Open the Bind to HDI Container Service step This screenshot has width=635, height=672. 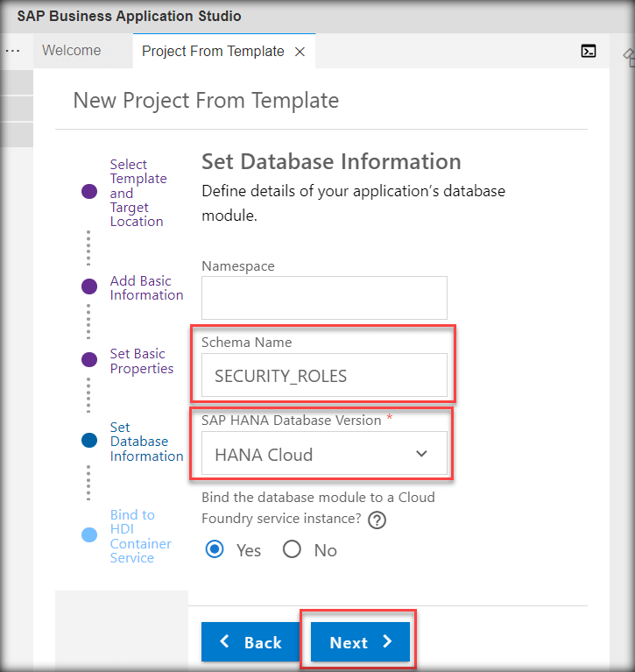pyautogui.click(x=140, y=536)
